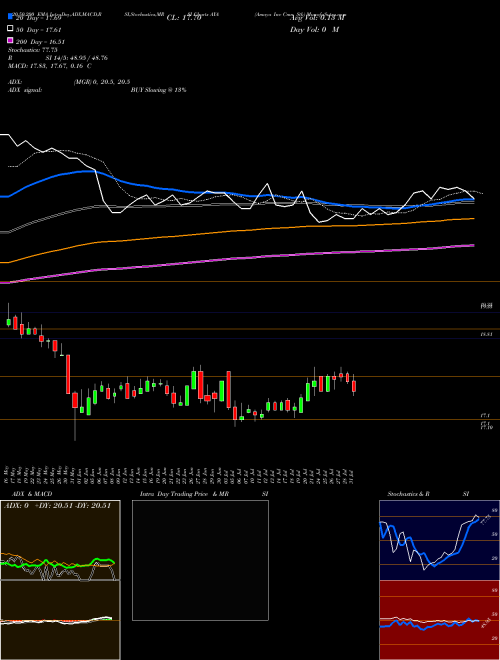500x660 pixels.
Task: Click the MACD lower sub-panel
Action: (60, 620)
